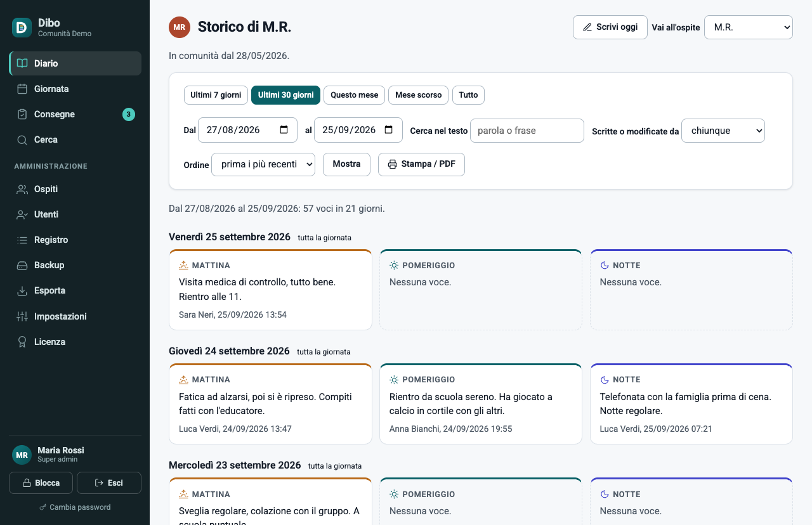Image resolution: width=812 pixels, height=525 pixels.
Task: Click the sunrise icon on Venerdì 25 Mattina card
Action: (183, 266)
